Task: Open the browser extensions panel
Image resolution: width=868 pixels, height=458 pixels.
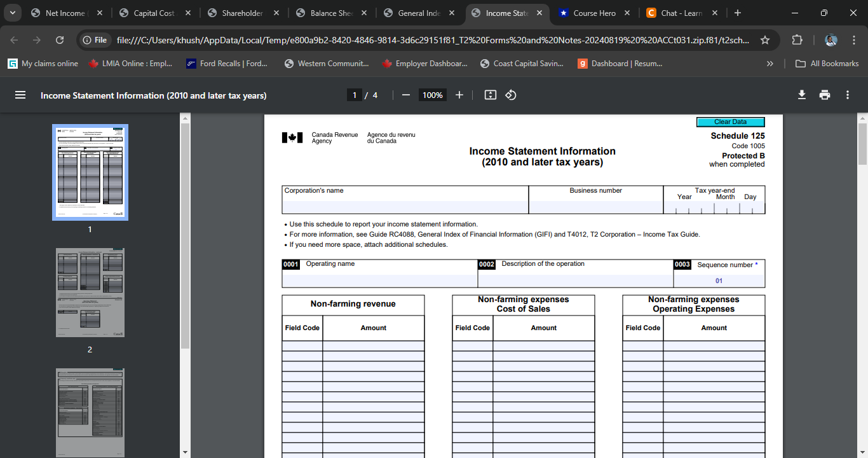Action: click(x=796, y=39)
